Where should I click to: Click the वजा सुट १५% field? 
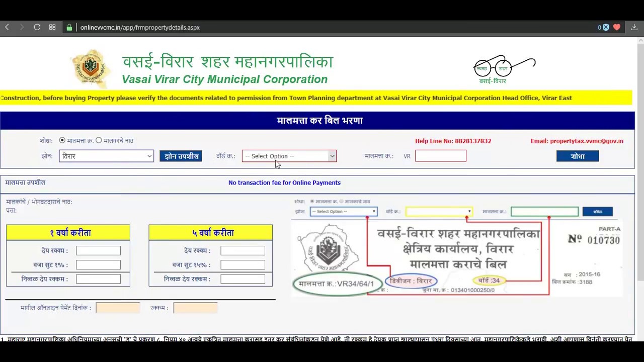pyautogui.click(x=243, y=264)
